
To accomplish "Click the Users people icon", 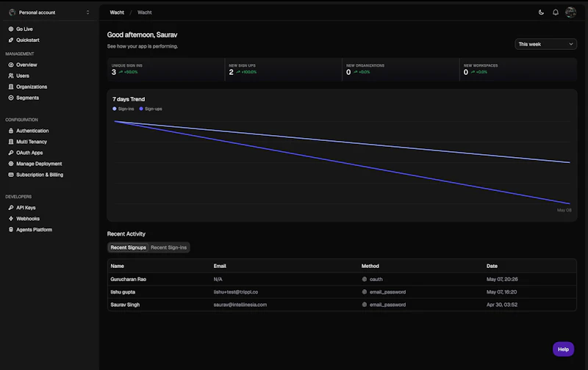I will tap(11, 76).
